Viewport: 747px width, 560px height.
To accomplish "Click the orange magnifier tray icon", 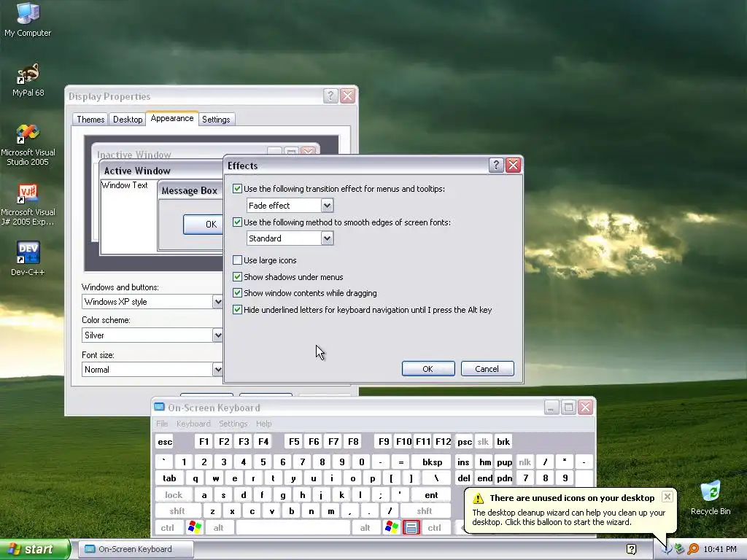I will click(x=693, y=549).
